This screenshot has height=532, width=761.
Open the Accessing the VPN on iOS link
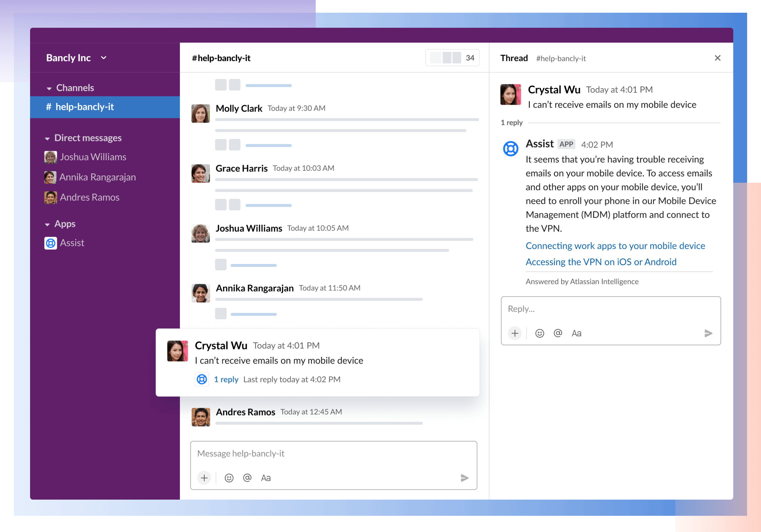601,262
